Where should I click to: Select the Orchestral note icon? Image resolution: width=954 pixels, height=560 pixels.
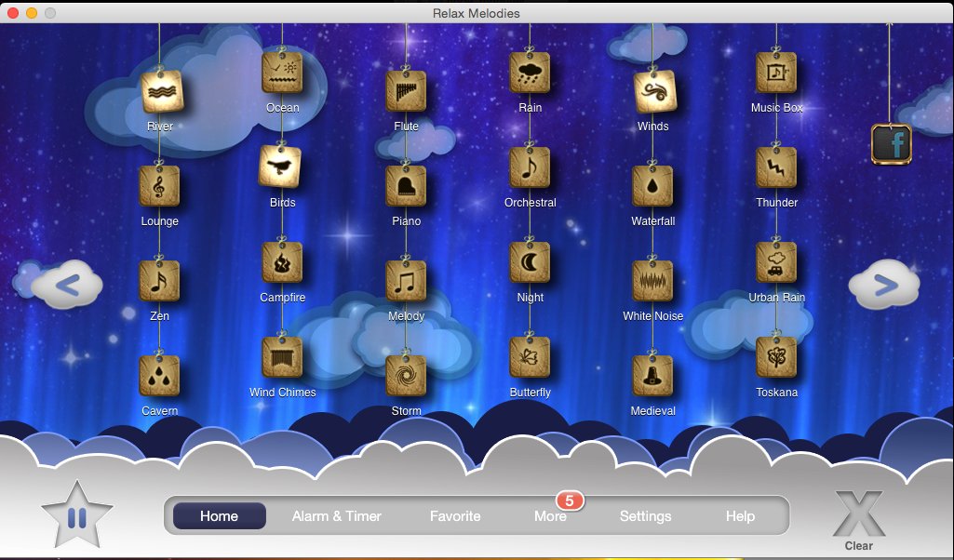(530, 167)
